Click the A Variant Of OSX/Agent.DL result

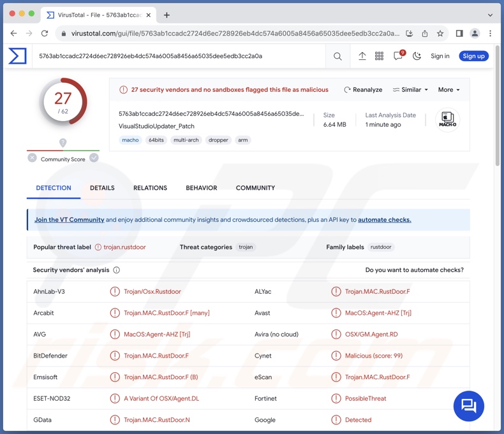[x=161, y=399]
